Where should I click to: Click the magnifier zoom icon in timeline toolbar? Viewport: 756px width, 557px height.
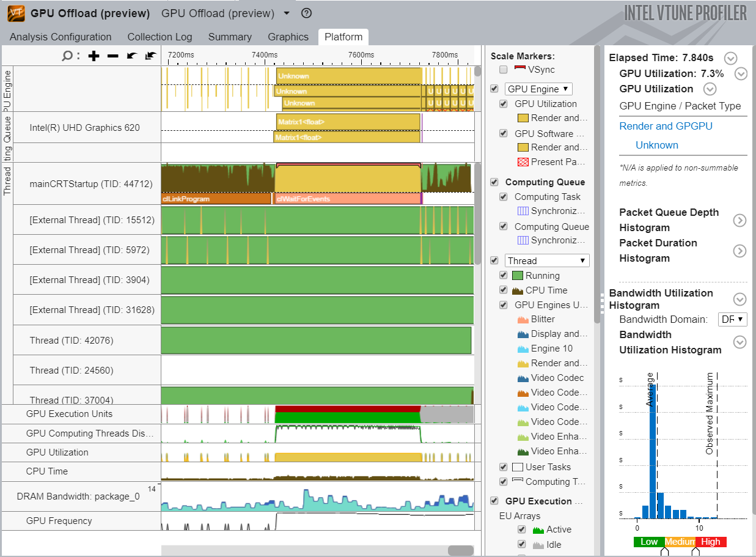point(67,56)
